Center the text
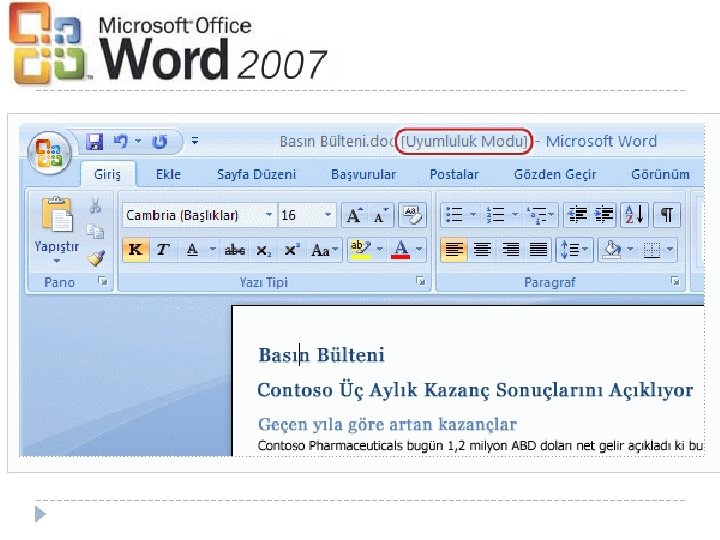This screenshot has width=720, height=540. pos(482,250)
